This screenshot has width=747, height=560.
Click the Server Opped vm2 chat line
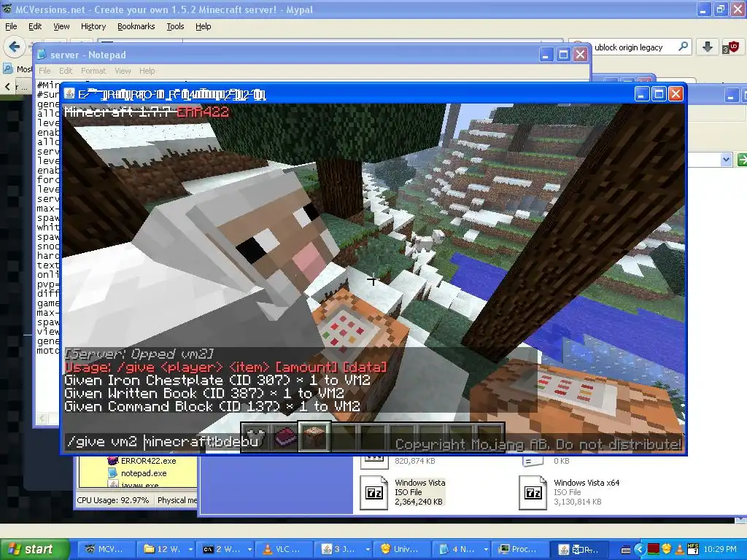click(139, 354)
